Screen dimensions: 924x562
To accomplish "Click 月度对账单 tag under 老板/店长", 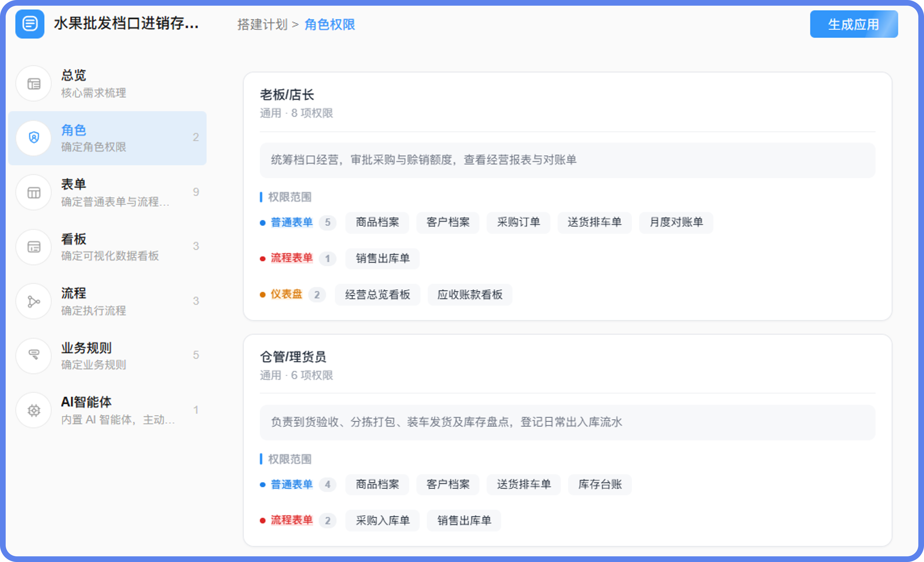I will click(x=676, y=222).
